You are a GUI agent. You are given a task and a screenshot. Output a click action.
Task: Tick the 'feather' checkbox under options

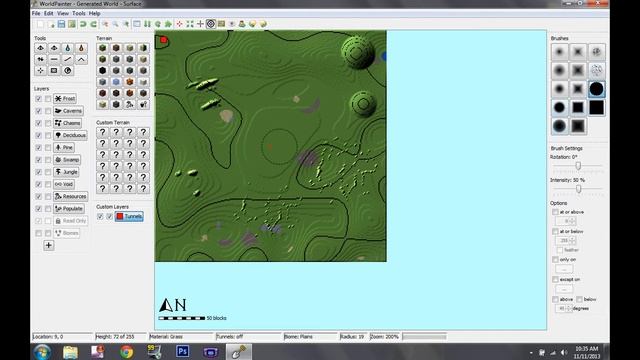[560, 250]
